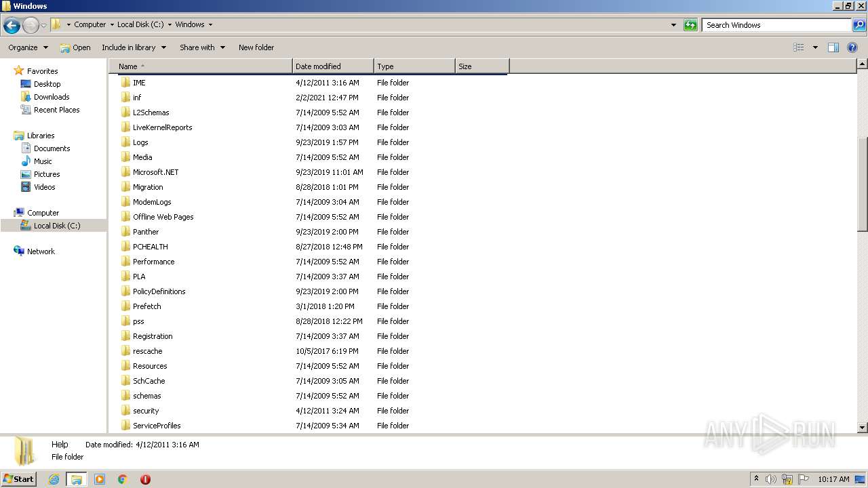Select the L2Schemas folder icon
This screenshot has height=488, width=868.
[125, 113]
